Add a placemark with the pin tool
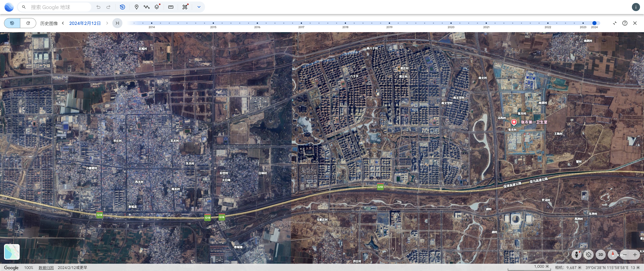The image size is (644, 271). point(136,7)
